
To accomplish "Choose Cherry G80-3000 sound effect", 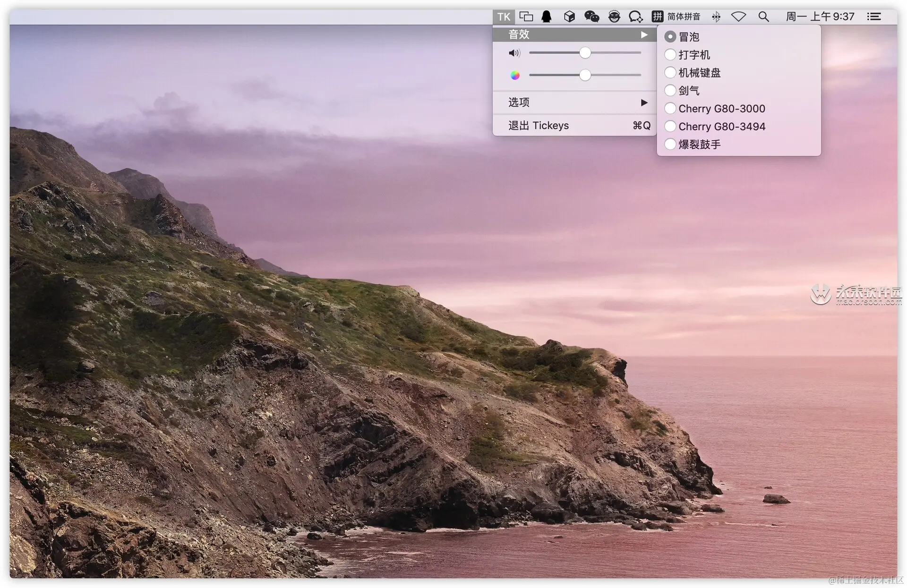I will click(x=721, y=109).
